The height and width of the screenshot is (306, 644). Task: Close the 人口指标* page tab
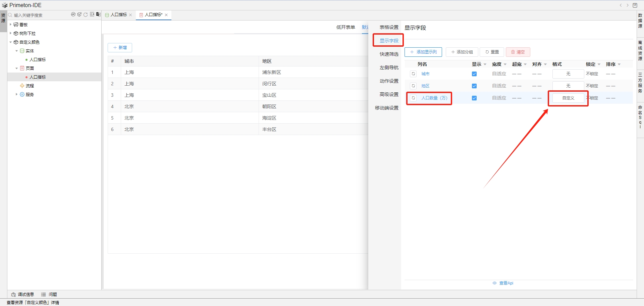click(x=166, y=15)
